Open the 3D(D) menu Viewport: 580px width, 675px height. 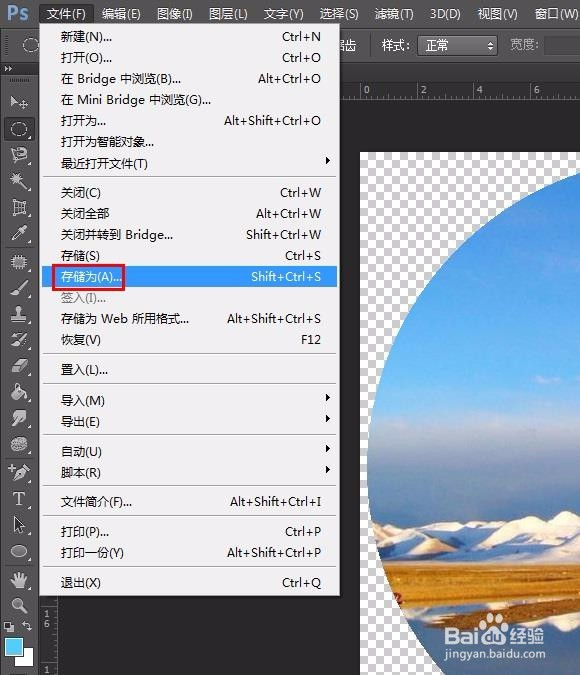pyautogui.click(x=445, y=14)
